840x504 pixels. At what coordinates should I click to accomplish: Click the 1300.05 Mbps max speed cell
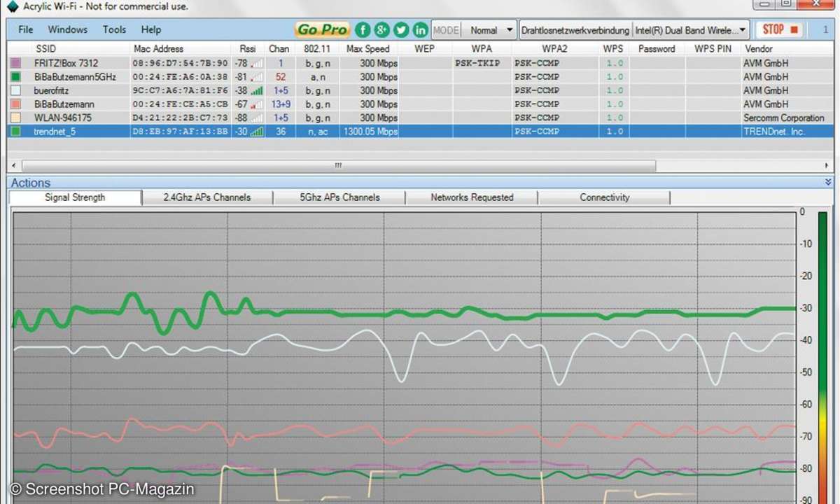369,132
